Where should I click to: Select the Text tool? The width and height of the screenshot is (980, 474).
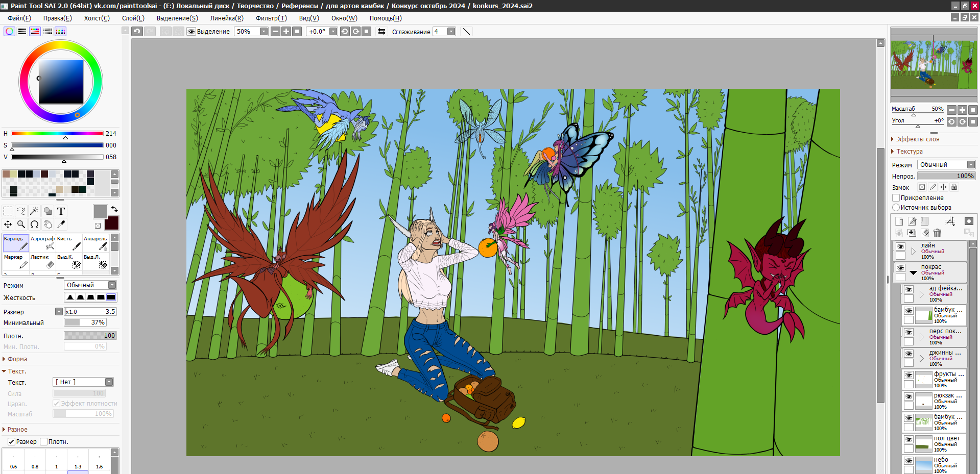click(x=61, y=211)
